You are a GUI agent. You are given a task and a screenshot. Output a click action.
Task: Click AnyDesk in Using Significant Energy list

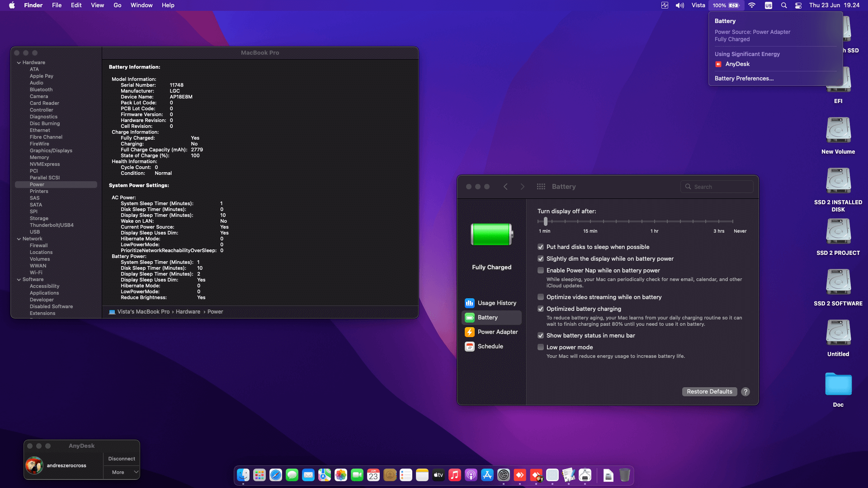737,64
